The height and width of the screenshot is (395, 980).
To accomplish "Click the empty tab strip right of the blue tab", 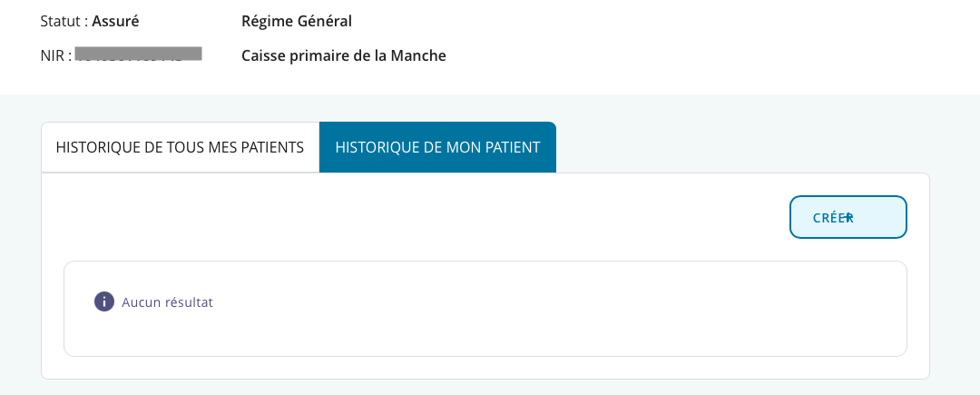I will click(742, 147).
